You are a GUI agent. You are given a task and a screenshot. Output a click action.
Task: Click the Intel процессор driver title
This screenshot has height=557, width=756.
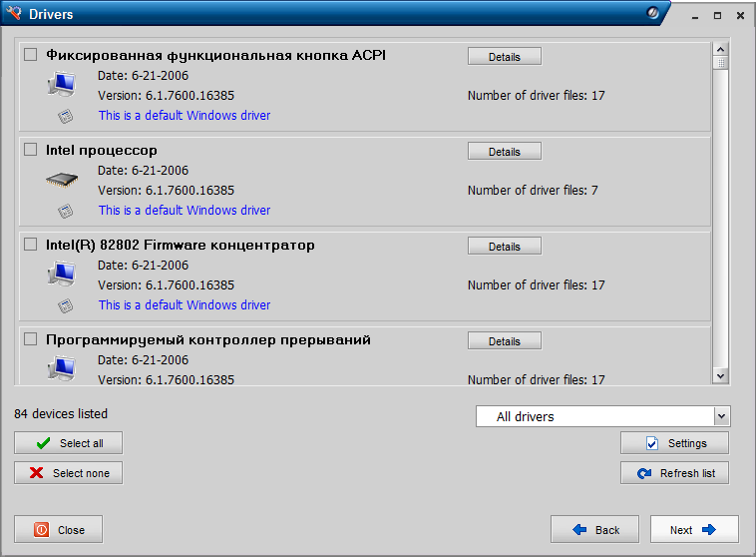point(102,150)
